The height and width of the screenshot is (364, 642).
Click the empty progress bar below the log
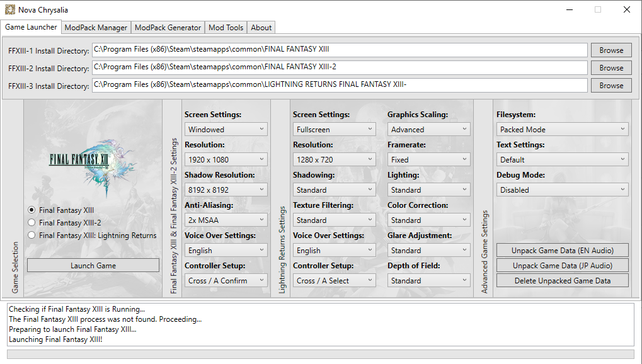click(321, 354)
